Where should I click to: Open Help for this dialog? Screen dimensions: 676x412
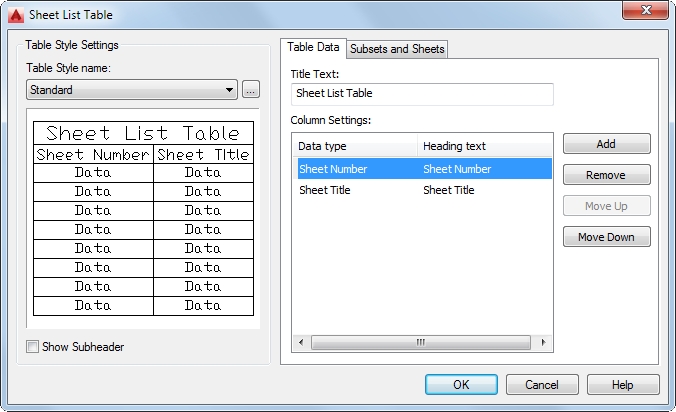pyautogui.click(x=623, y=385)
